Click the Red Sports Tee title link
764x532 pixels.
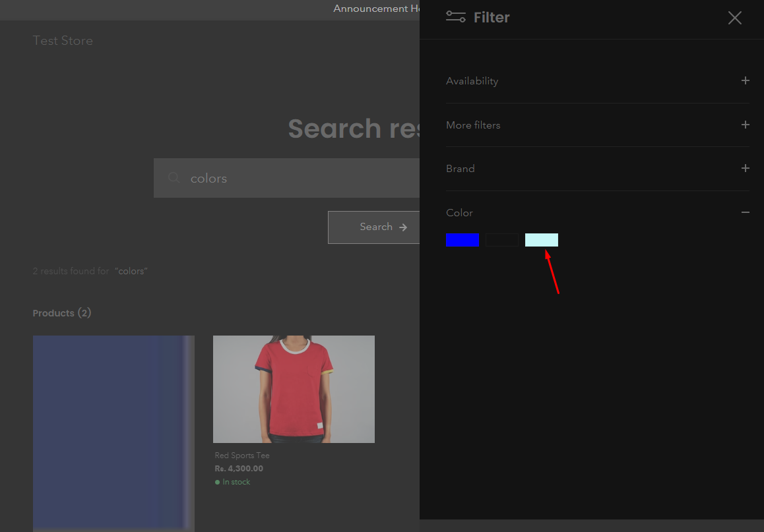[242, 456]
